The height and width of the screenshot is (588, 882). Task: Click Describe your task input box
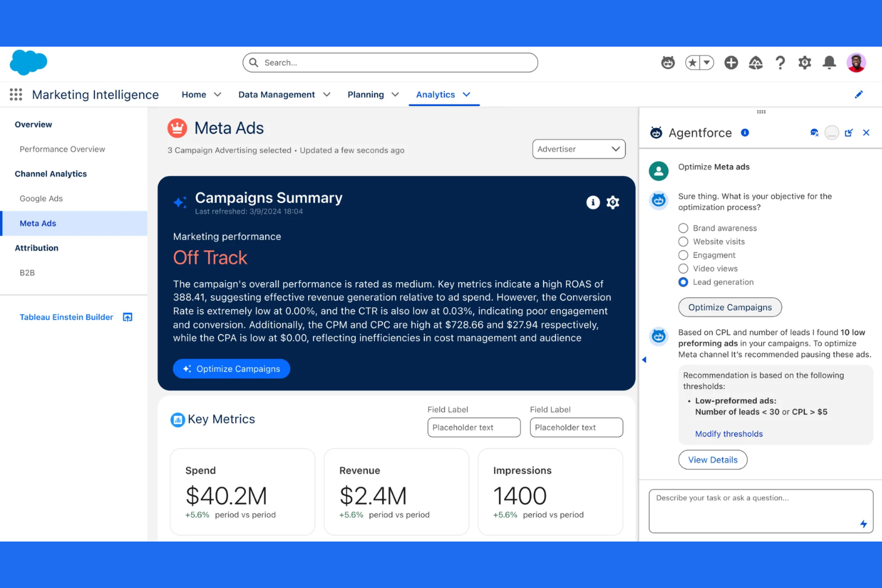[761, 511]
